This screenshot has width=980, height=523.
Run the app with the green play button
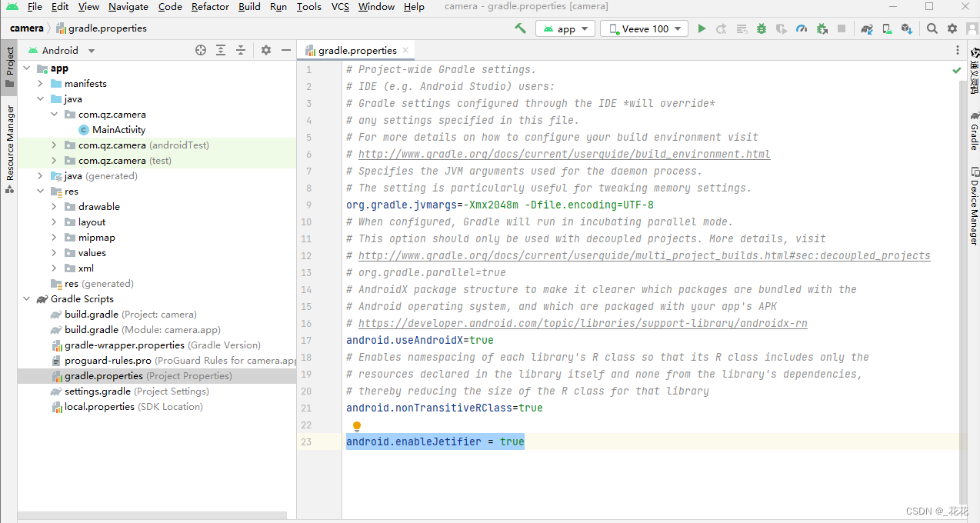[x=702, y=28]
